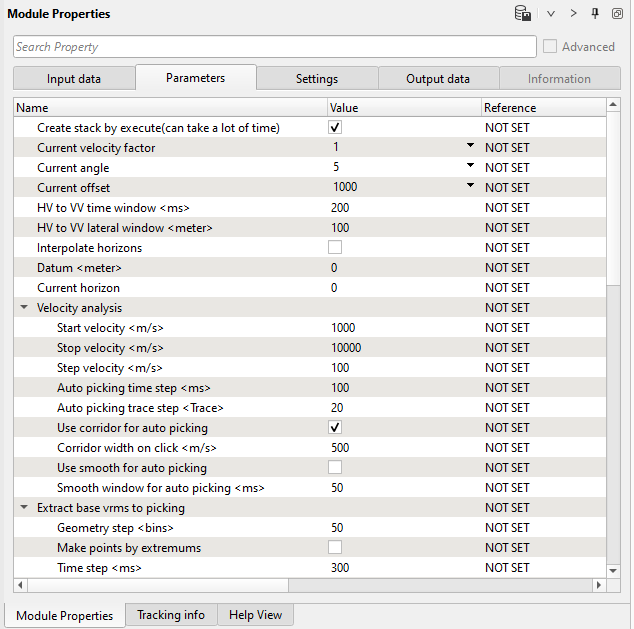
Task: Uncheck Create stack by execute checkbox
Action: 336,128
